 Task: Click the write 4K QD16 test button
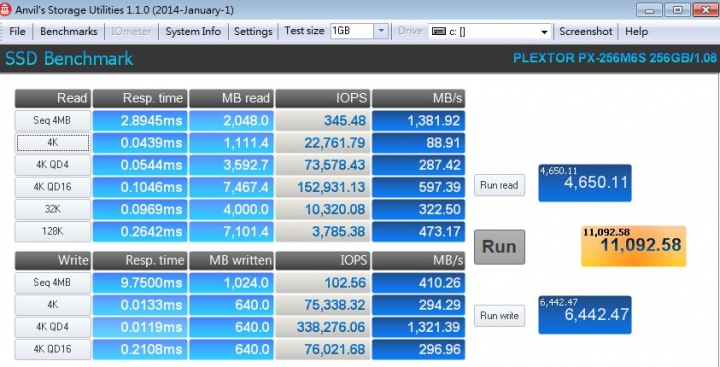click(52, 349)
